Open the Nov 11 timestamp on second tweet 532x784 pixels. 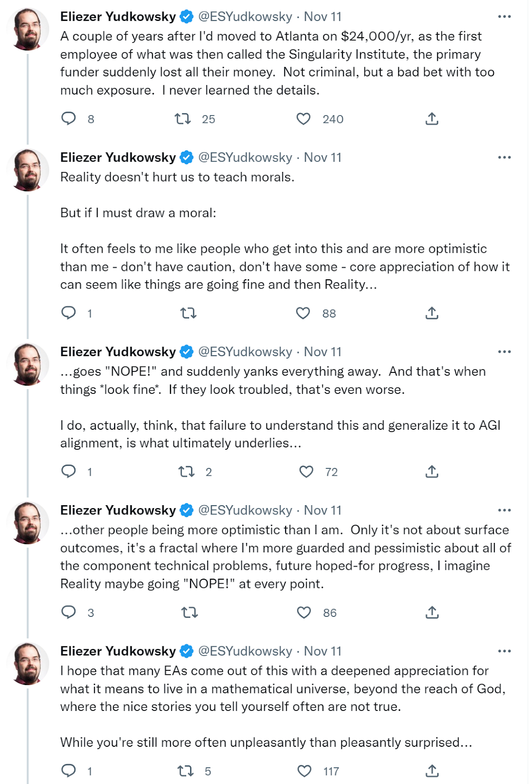(322, 158)
